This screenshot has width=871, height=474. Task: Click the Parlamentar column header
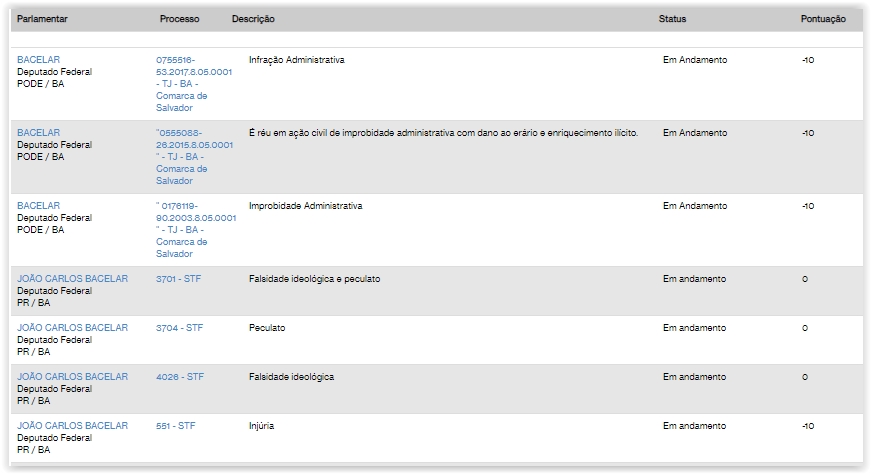tap(45, 20)
